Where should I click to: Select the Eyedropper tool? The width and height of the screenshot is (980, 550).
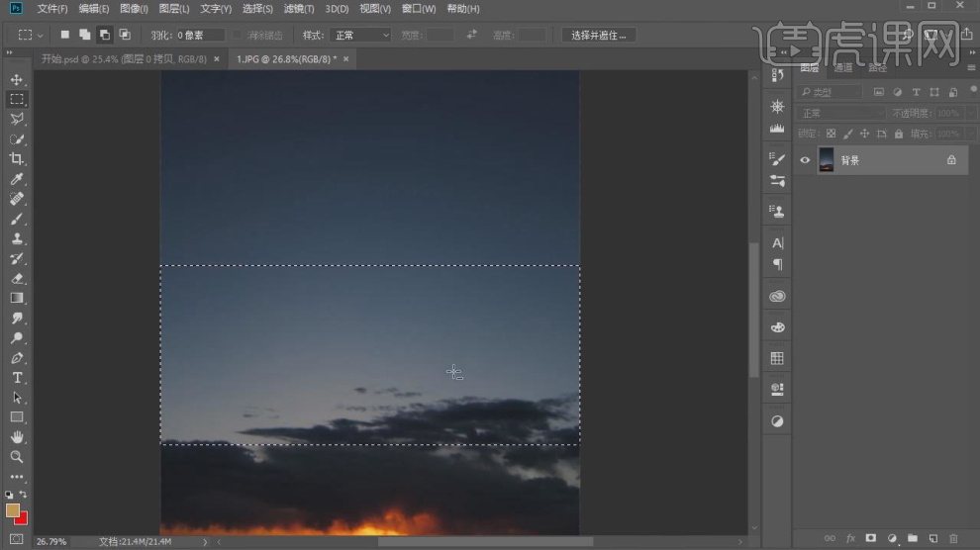pyautogui.click(x=17, y=179)
